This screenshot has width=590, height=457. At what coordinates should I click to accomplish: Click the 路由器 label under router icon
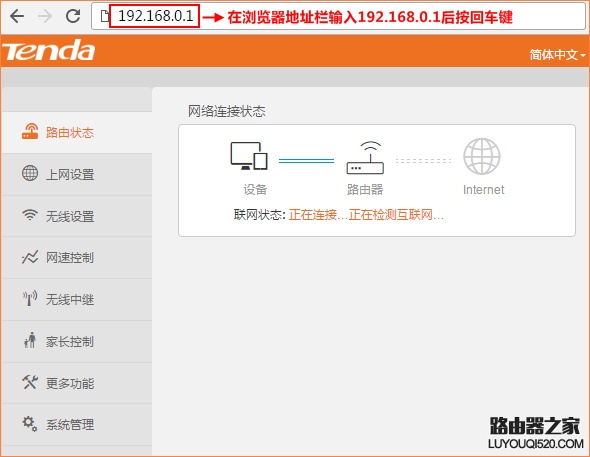pos(365,190)
